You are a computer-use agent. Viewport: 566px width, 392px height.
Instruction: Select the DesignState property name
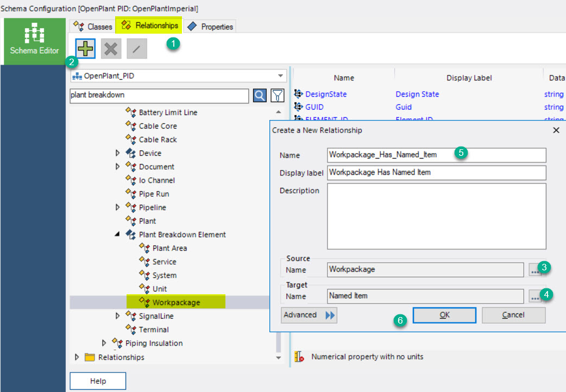(x=326, y=94)
